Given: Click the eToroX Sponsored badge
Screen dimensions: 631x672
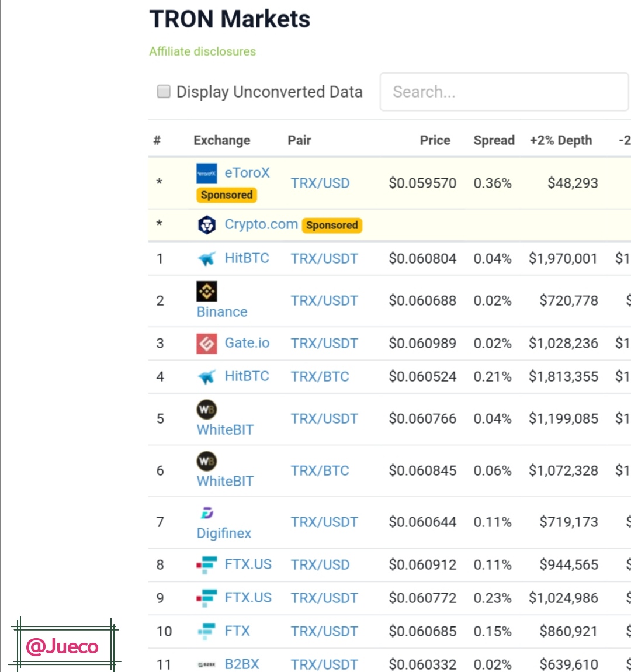Looking at the screenshot, I should (227, 195).
